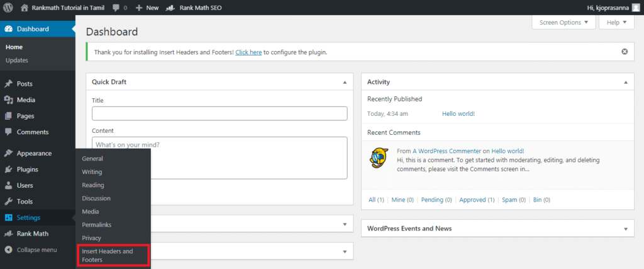Click the Rank Math SEO chart icon in the admin bar

click(170, 8)
